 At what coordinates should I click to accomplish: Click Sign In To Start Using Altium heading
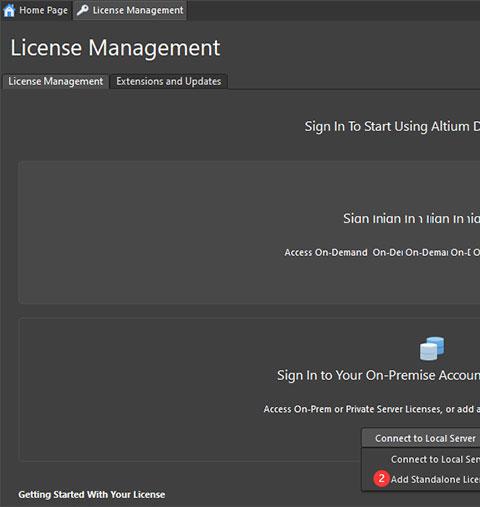click(392, 127)
